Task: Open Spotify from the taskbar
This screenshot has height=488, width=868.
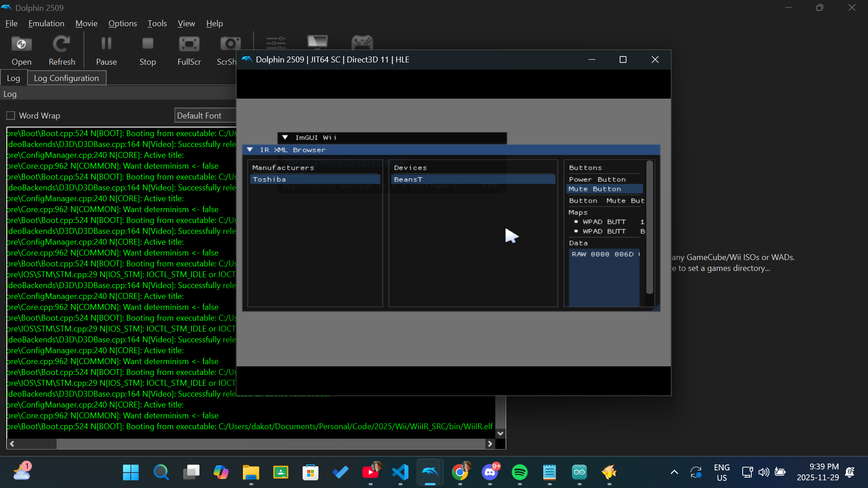Action: tap(520, 473)
